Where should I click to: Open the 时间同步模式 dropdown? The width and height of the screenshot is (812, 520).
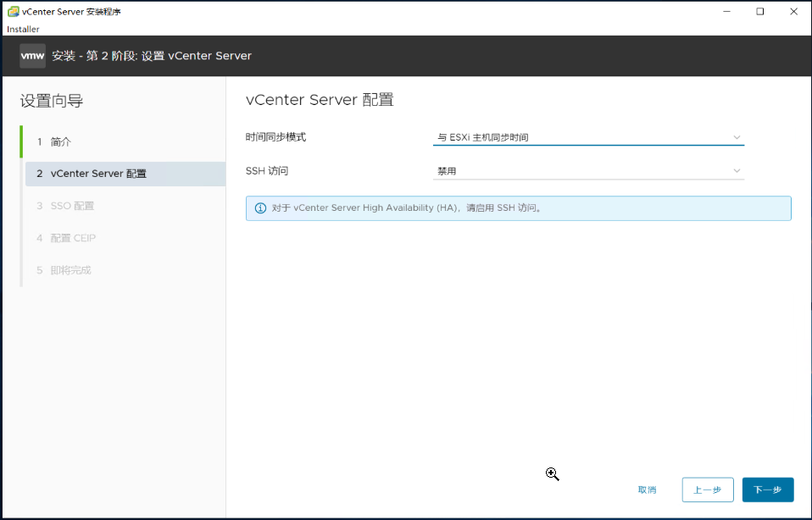pyautogui.click(x=588, y=138)
